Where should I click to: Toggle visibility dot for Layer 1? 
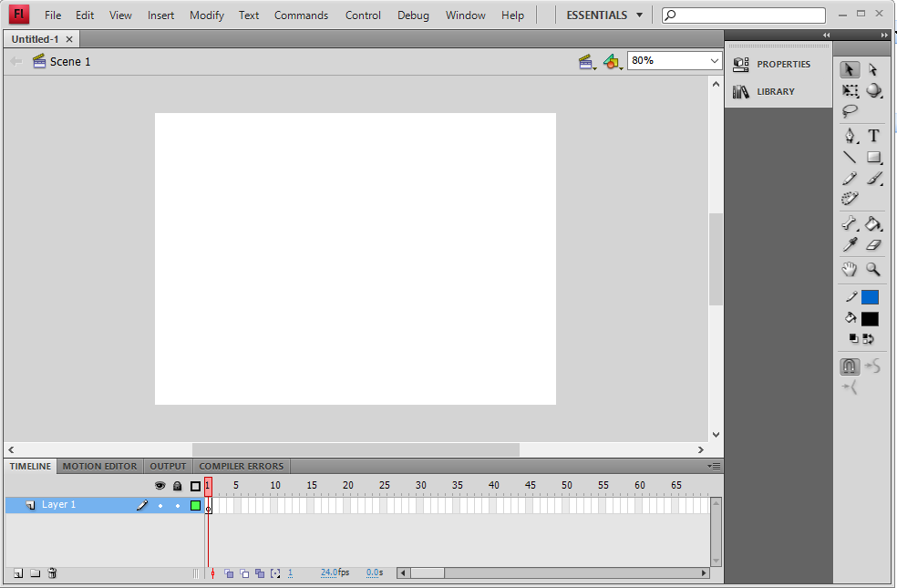(x=160, y=506)
